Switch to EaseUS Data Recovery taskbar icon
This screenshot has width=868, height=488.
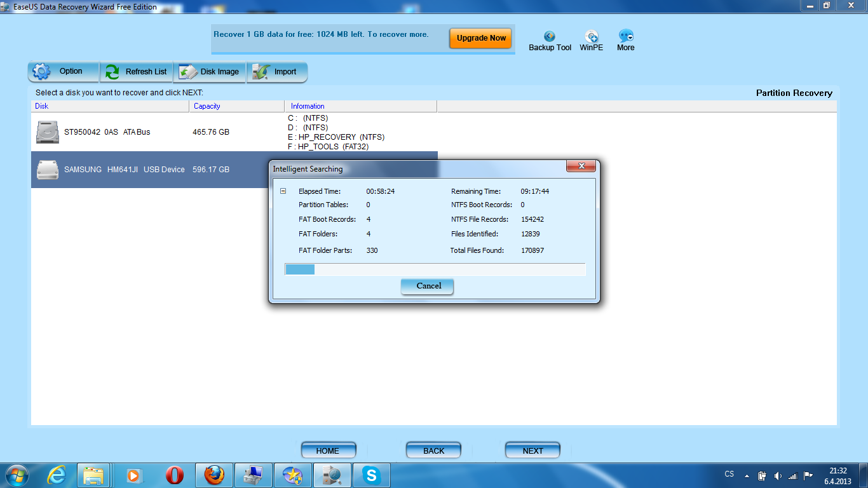332,475
